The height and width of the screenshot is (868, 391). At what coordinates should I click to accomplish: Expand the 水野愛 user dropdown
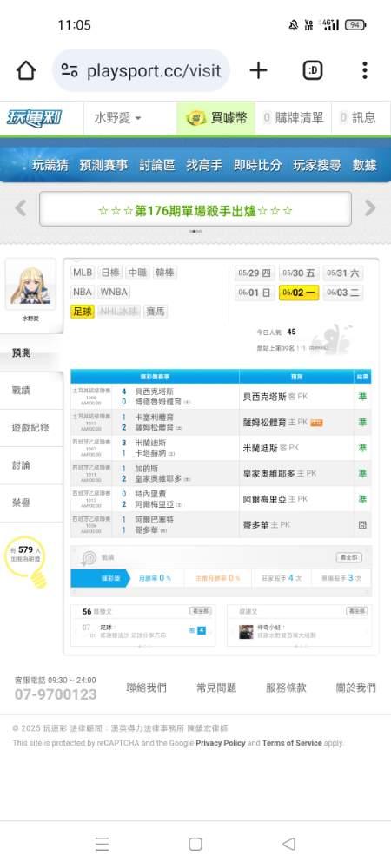117,118
